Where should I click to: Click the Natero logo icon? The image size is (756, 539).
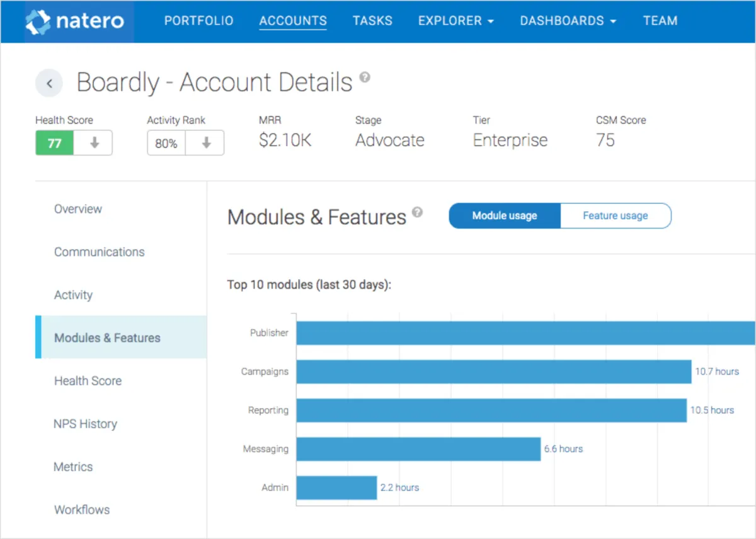click(x=38, y=21)
